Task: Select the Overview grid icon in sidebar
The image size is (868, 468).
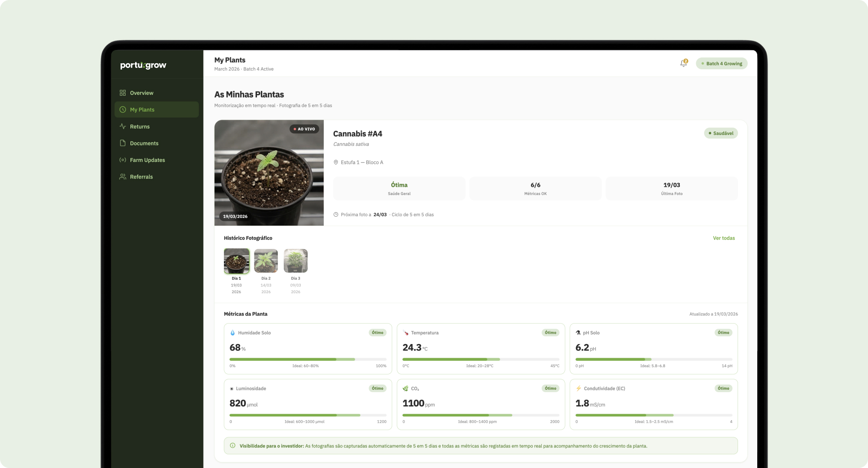Action: click(123, 92)
